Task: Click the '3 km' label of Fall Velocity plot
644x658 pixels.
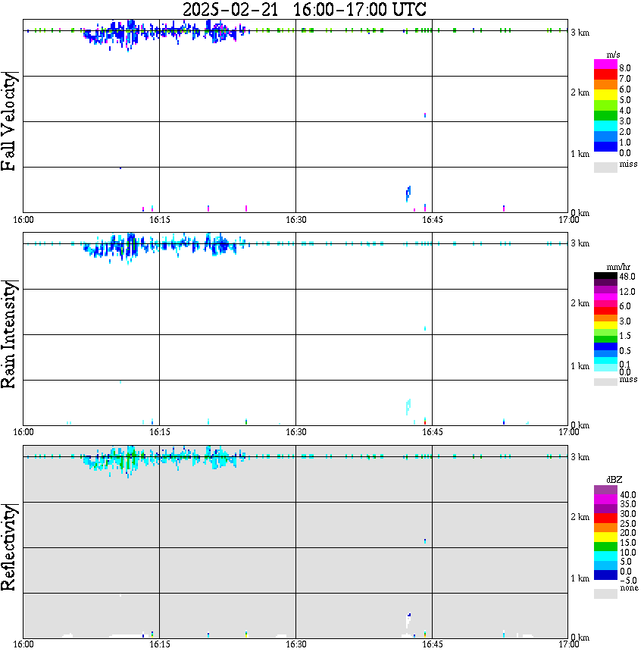Action: tap(580, 33)
